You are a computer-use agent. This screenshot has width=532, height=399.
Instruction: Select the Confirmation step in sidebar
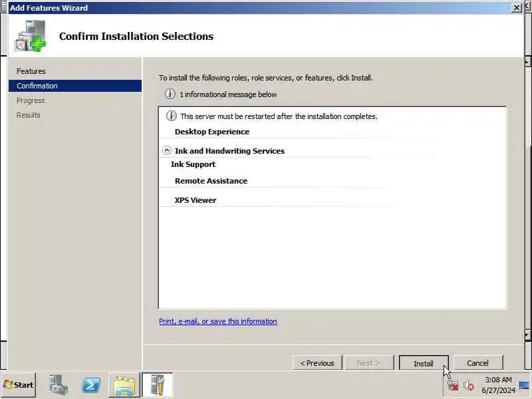coord(75,86)
